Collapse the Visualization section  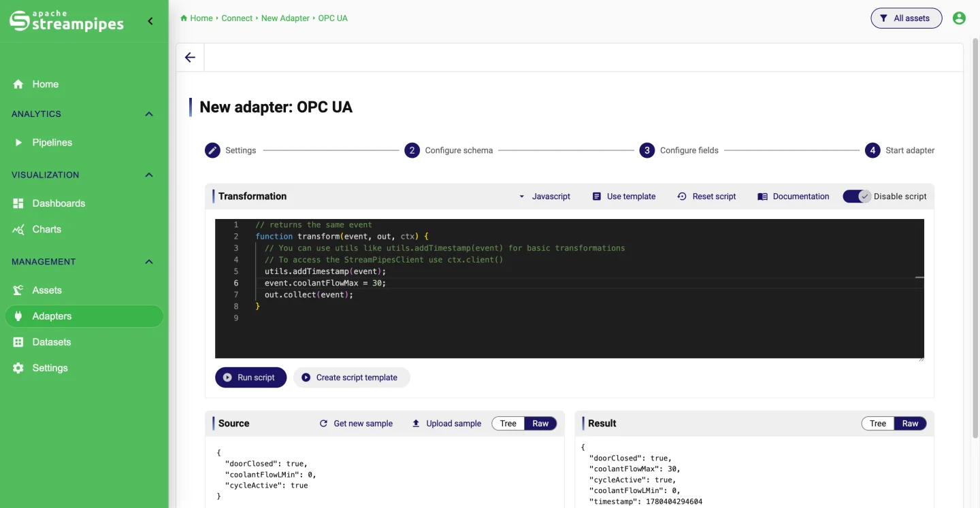click(149, 175)
